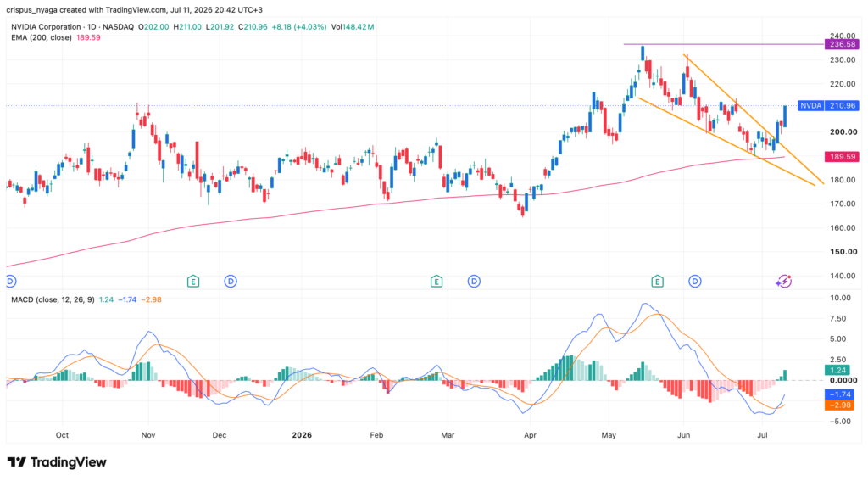Click the Feb label on the time axis
This screenshot has height=481, width=868.
click(376, 435)
